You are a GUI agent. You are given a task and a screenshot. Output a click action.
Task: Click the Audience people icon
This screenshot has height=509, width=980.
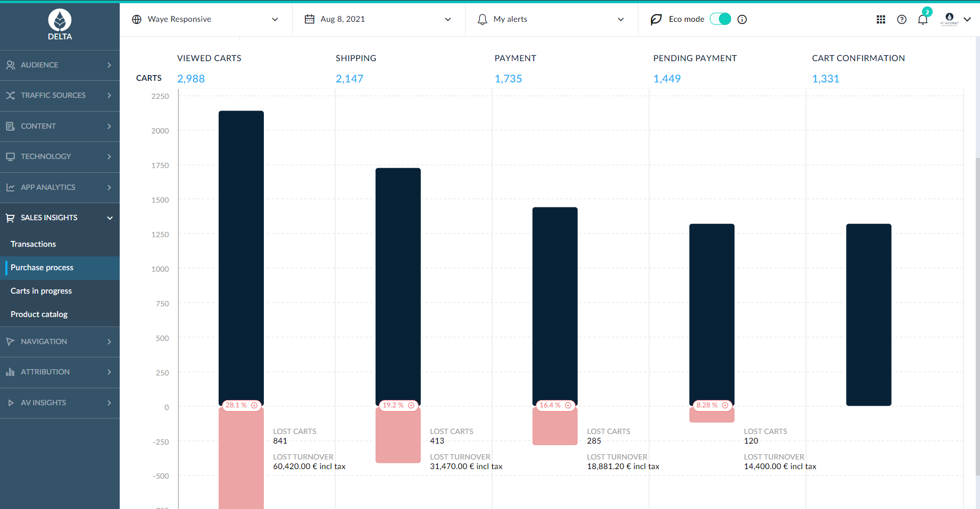point(10,65)
